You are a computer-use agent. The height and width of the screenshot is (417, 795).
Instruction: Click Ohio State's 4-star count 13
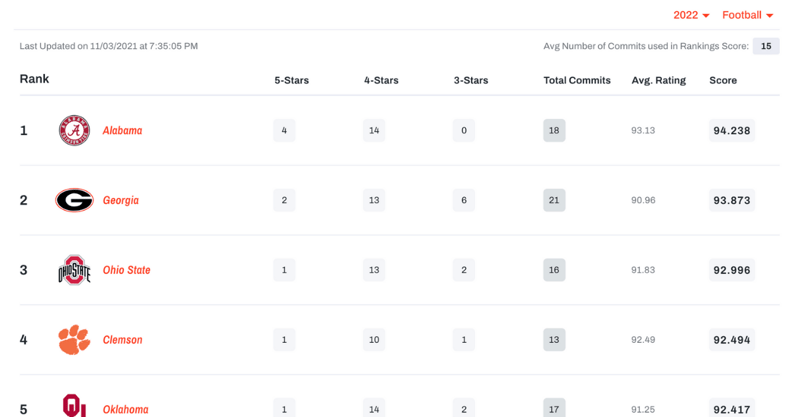point(374,270)
